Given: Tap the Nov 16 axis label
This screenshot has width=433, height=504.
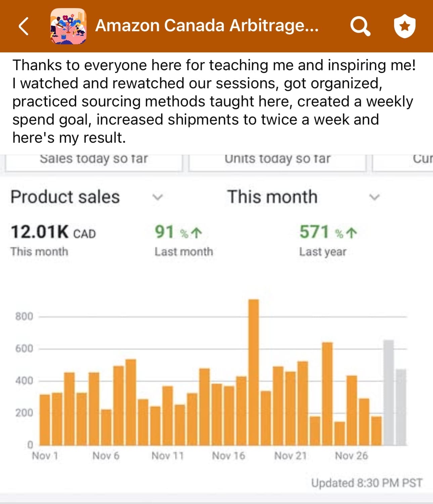Looking at the screenshot, I should click(228, 456).
